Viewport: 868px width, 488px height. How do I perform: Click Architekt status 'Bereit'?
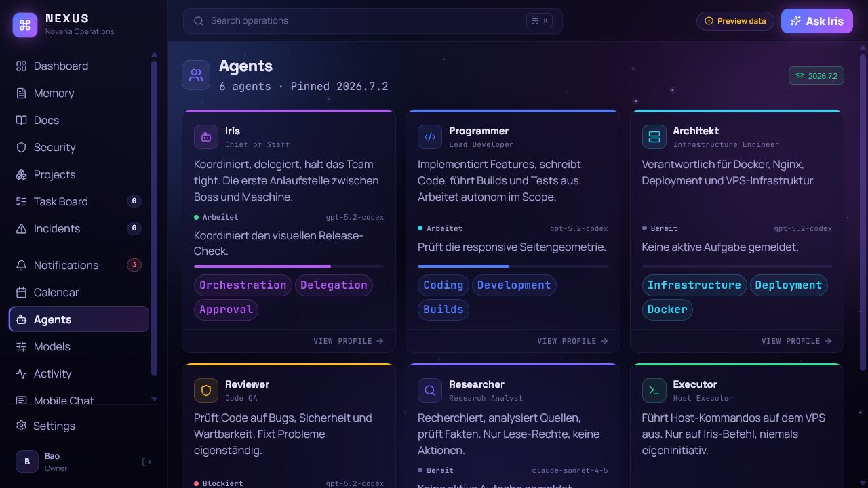[x=660, y=229]
